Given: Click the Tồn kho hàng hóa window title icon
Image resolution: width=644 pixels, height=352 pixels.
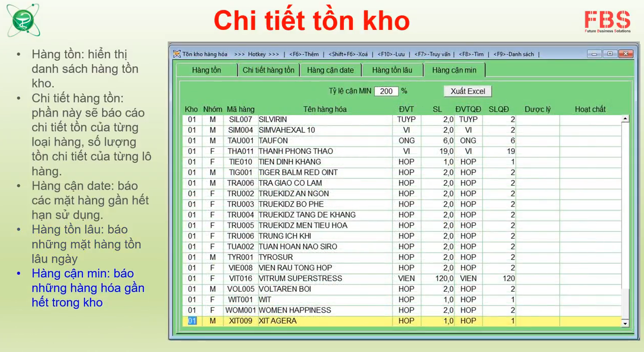Looking at the screenshot, I should click(x=177, y=54).
